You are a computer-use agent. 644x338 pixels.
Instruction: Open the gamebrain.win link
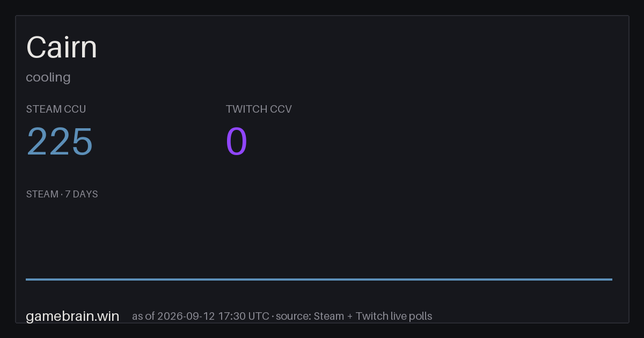click(x=72, y=316)
